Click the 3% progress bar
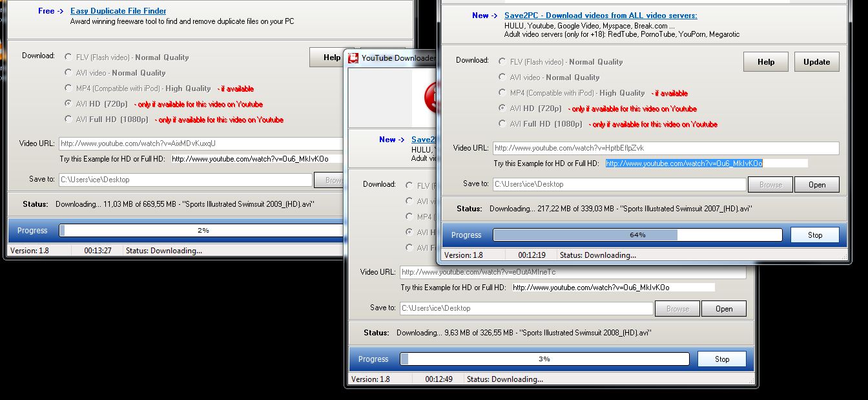Viewport: 868px width, 400px height. tap(544, 359)
